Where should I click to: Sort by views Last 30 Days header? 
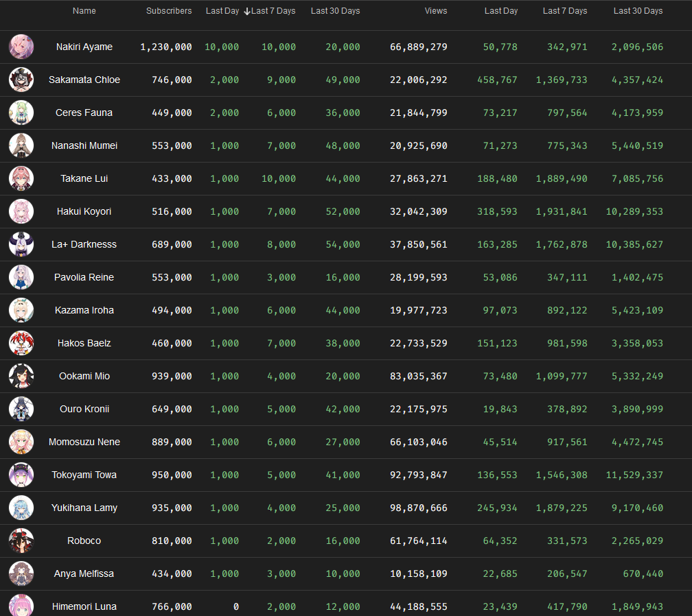pos(638,10)
